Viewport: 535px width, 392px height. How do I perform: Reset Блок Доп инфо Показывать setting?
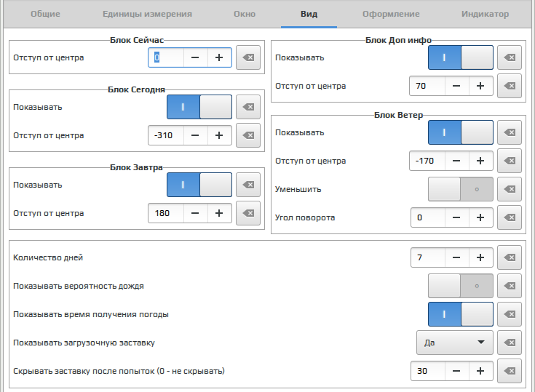pos(510,57)
